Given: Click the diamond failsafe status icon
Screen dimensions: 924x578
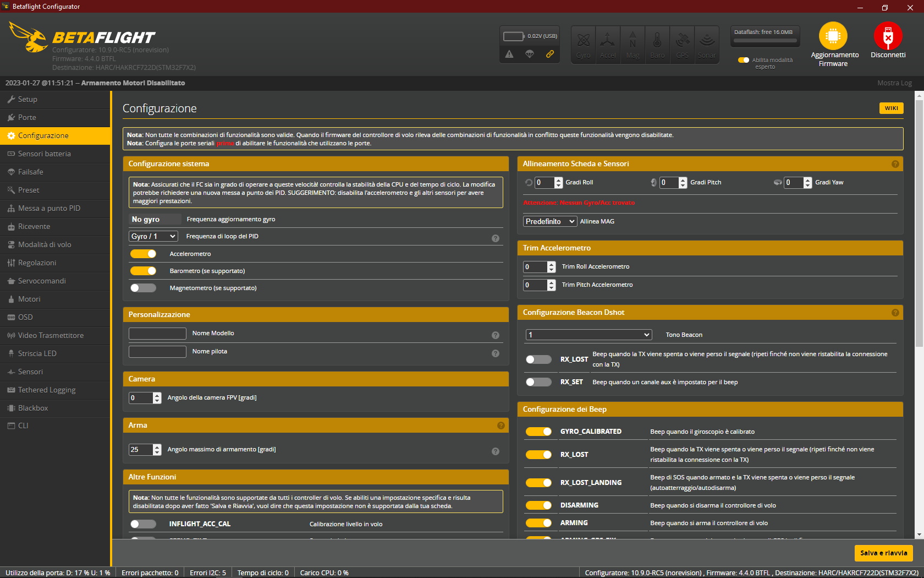Looking at the screenshot, I should [530, 54].
